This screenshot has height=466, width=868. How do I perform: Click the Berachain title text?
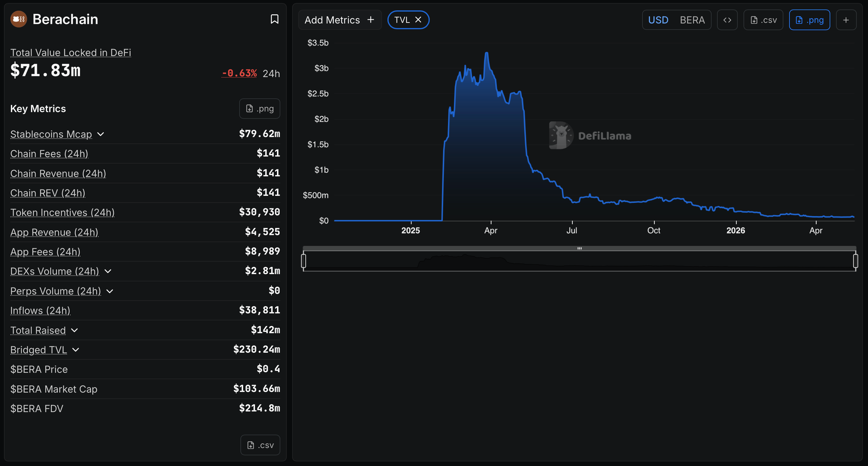tap(66, 19)
